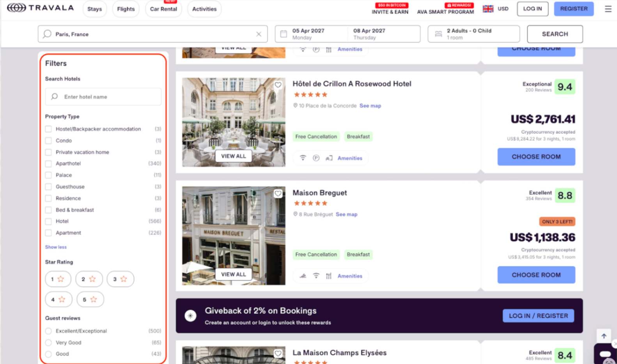Click the LOG IN button
Screen dimensions: 617x364
coord(532,9)
